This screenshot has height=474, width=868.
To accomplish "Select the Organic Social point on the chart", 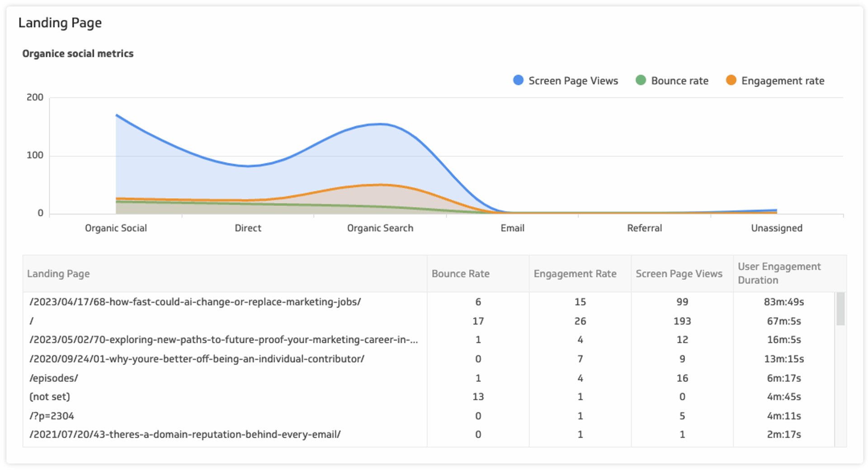I will (116, 115).
